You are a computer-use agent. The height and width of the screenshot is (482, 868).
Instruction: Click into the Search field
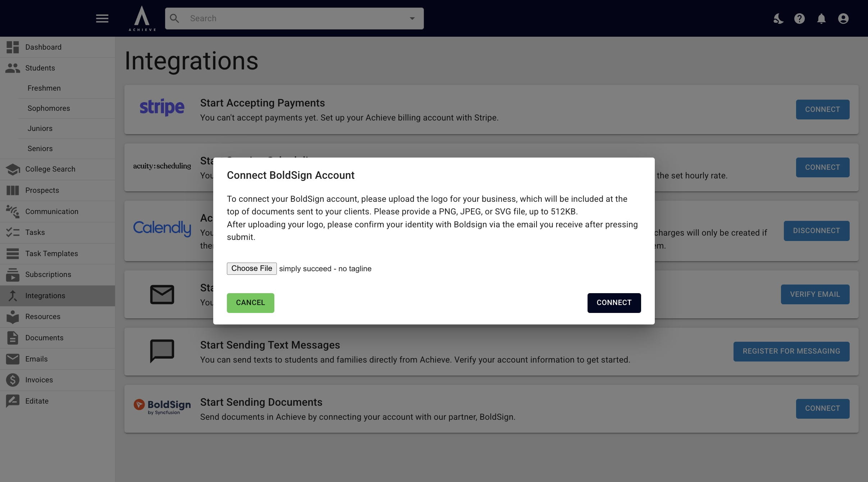pos(294,18)
